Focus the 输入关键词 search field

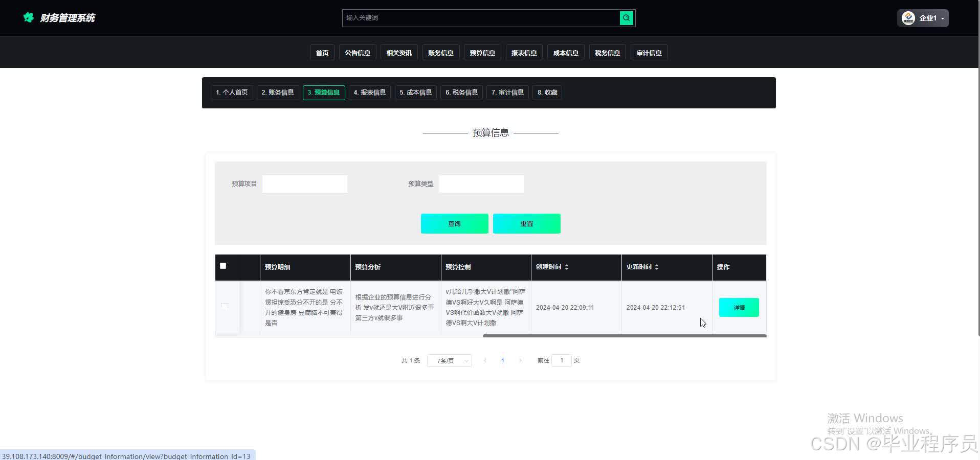click(x=481, y=18)
